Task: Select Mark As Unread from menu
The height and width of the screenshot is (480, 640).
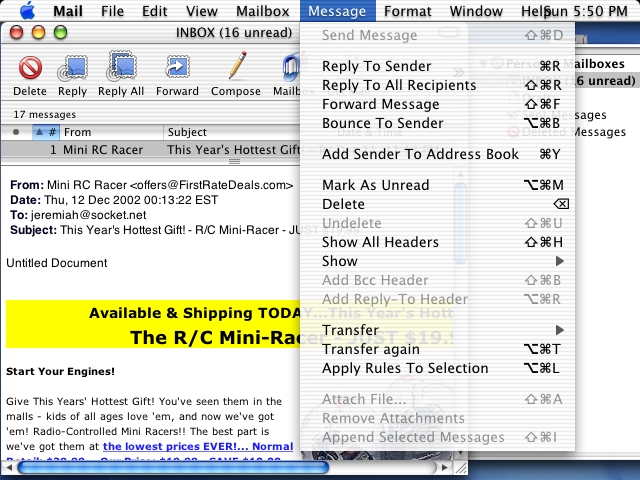Action: coord(375,185)
